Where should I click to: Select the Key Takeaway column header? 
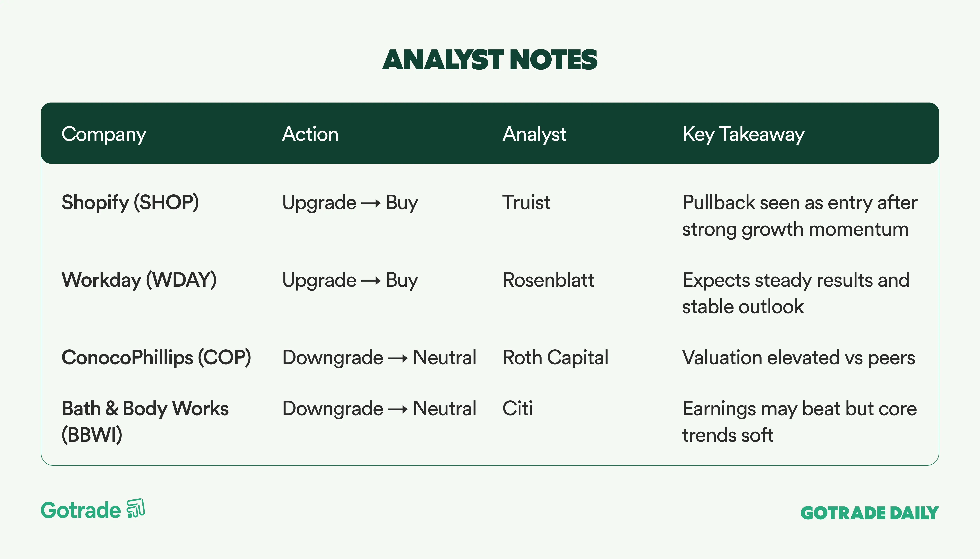click(743, 134)
